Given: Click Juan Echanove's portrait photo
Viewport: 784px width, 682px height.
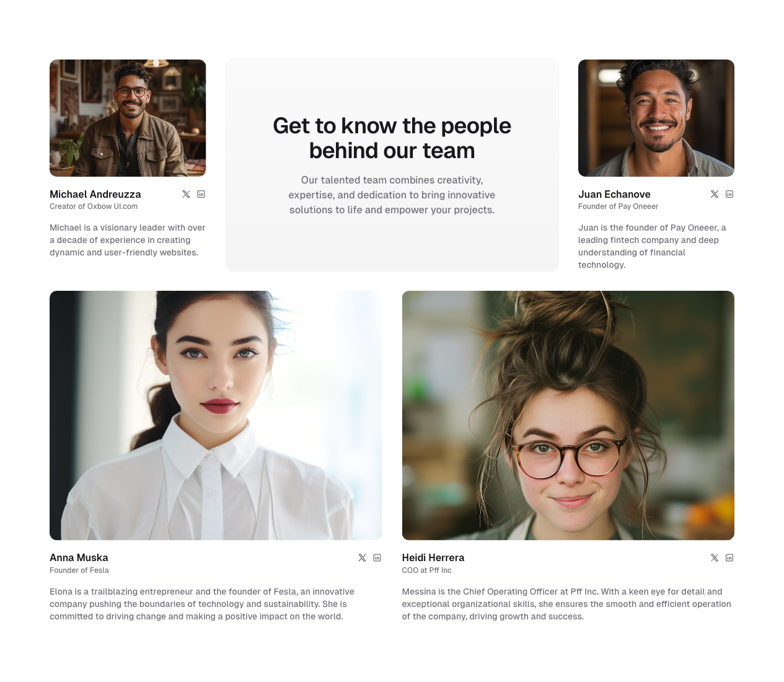Looking at the screenshot, I should tap(656, 118).
